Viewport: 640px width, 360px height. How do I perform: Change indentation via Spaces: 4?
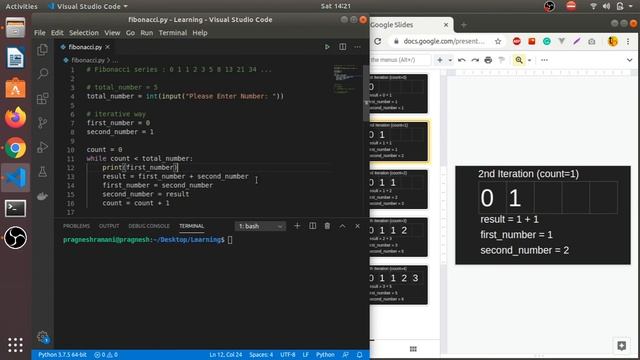[x=261, y=355]
